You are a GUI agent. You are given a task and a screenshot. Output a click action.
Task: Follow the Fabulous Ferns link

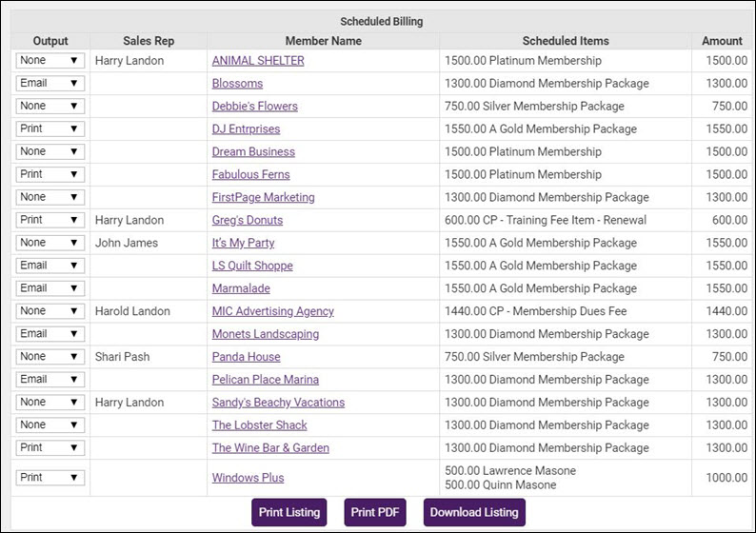click(x=250, y=175)
